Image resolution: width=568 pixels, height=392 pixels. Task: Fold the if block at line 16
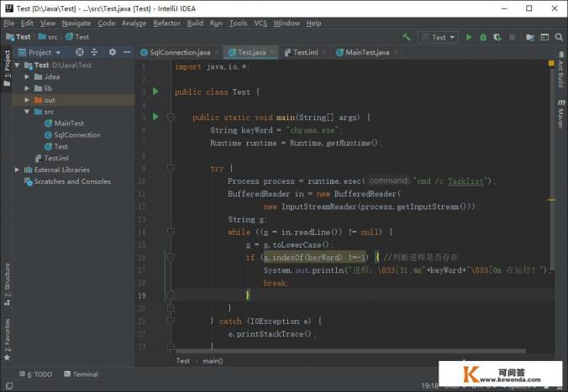(171, 257)
